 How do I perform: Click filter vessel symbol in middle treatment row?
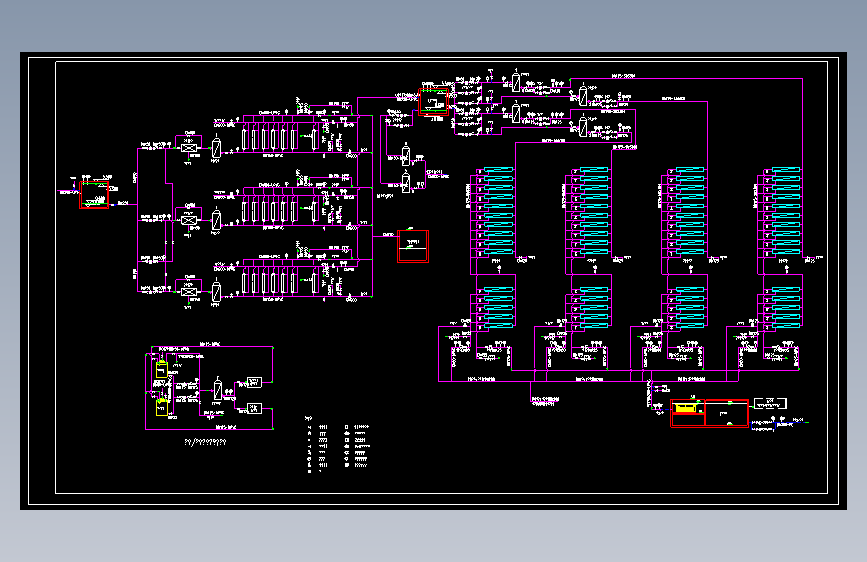[x=216, y=220]
